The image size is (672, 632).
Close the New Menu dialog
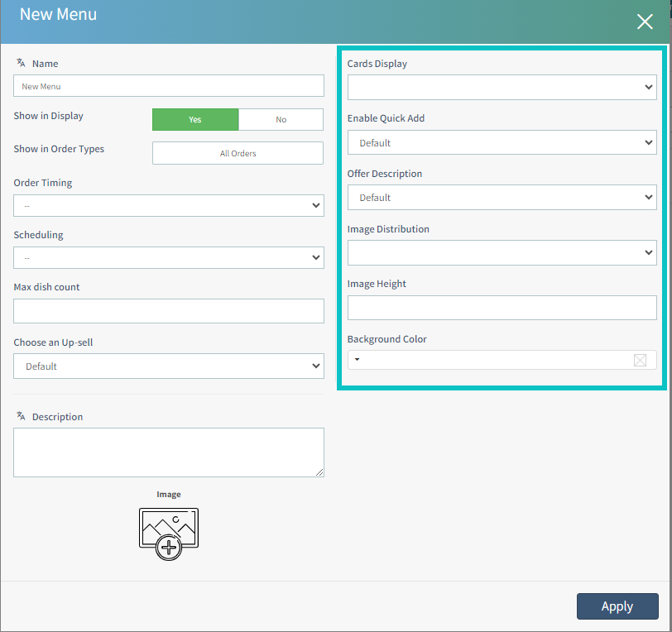[x=645, y=22]
